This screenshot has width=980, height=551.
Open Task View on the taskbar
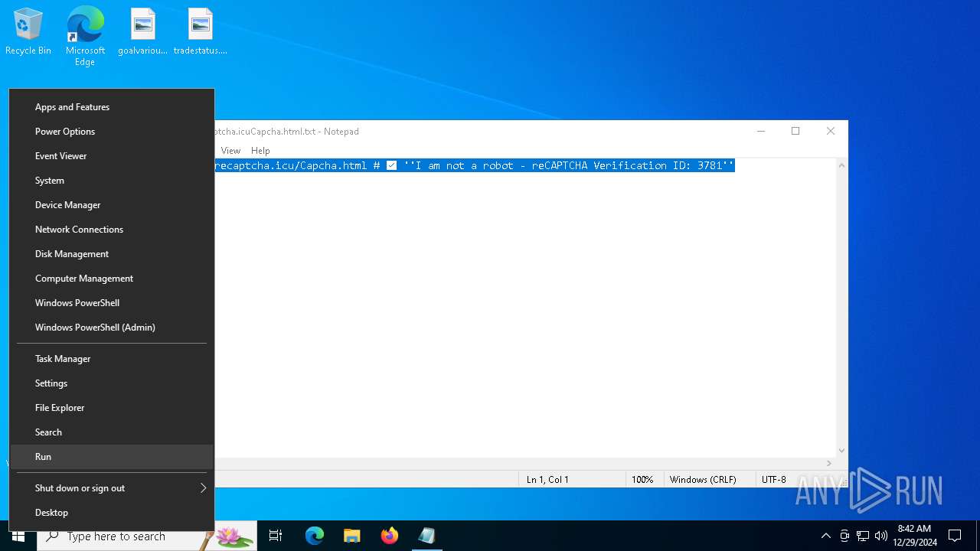point(276,536)
